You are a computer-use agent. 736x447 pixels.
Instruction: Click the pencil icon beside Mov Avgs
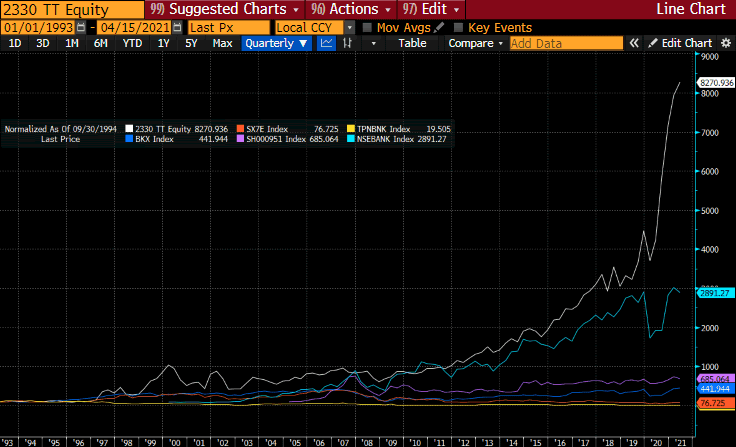[x=439, y=28]
